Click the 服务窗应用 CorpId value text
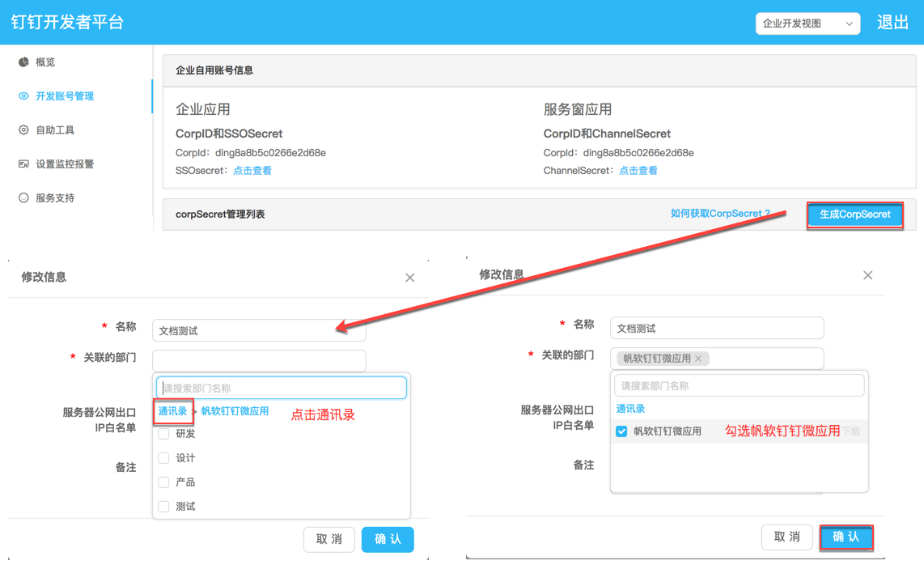Image resolution: width=924 pixels, height=565 pixels. click(638, 153)
